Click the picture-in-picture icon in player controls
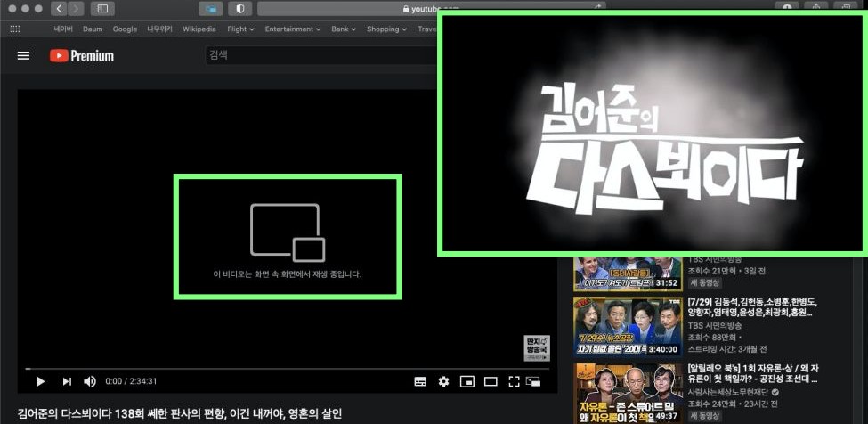The height and width of the screenshot is (424, 868). 534,381
